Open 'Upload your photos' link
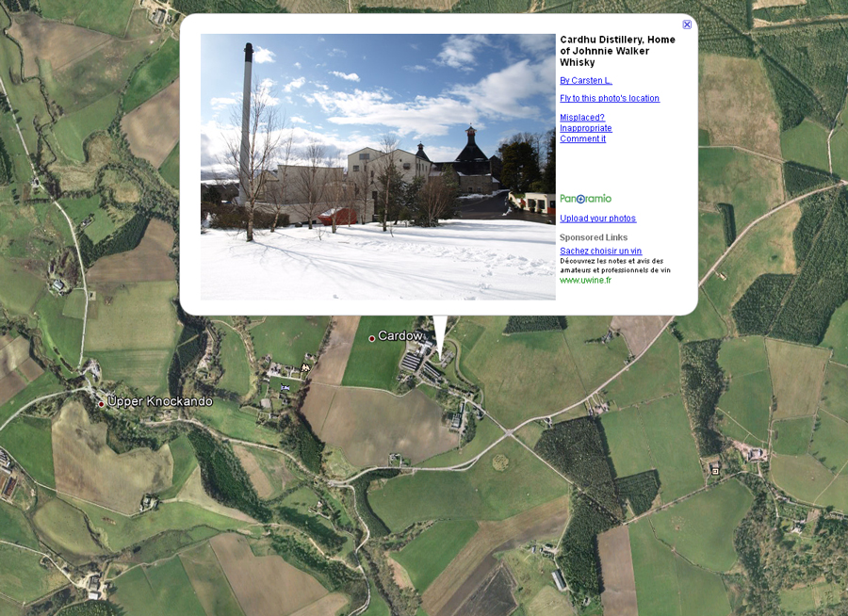This screenshot has height=616, width=848. point(597,218)
